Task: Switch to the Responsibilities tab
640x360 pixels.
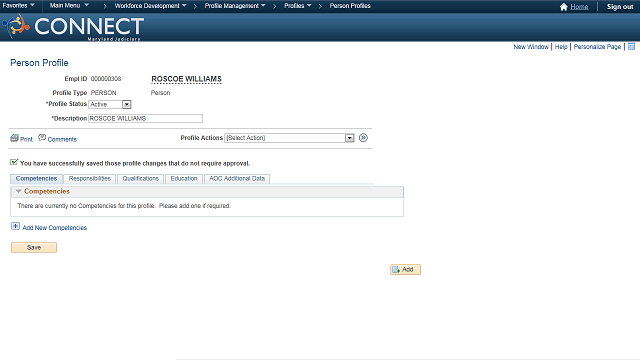Action: (90, 179)
